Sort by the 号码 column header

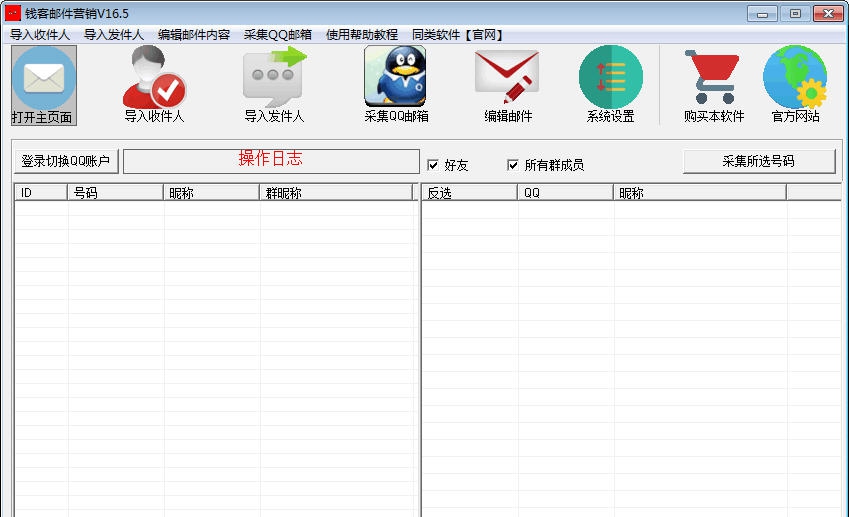click(x=115, y=193)
